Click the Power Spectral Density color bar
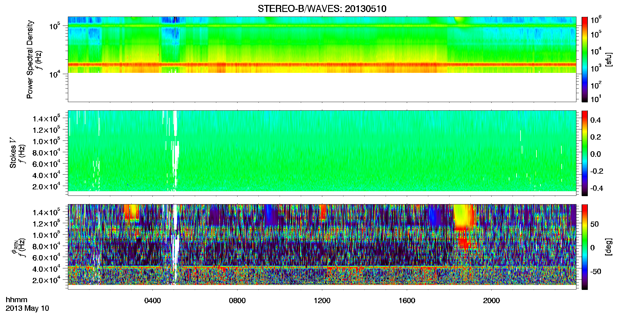The width and height of the screenshot is (644, 332). click(584, 59)
